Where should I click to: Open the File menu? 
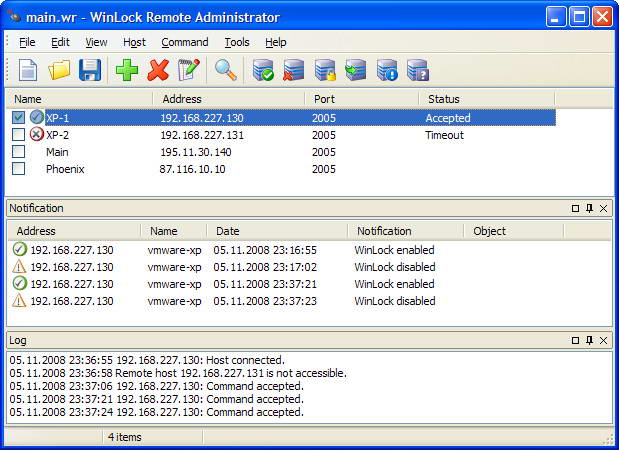(x=27, y=42)
